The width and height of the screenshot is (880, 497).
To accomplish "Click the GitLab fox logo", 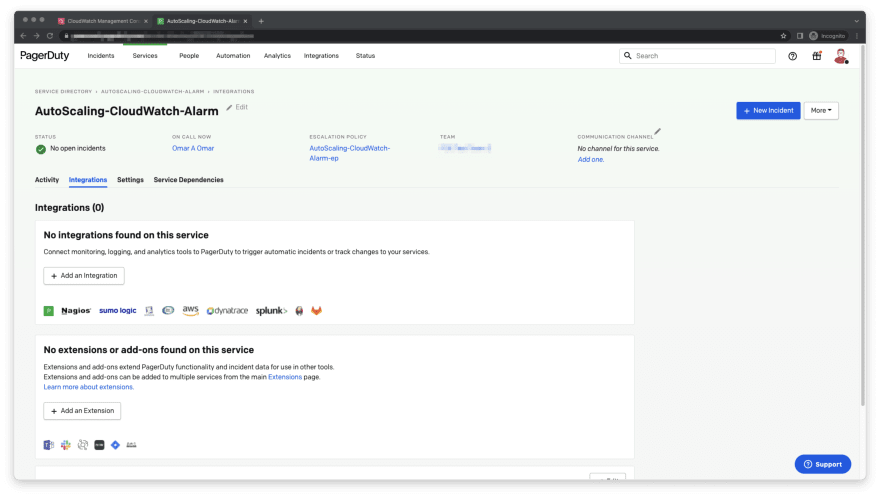I will click(x=317, y=311).
